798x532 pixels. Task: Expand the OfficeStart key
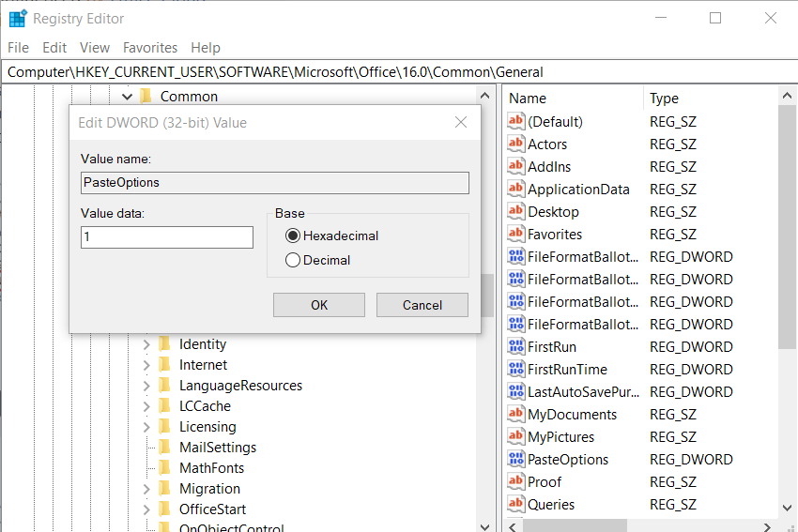click(146, 509)
